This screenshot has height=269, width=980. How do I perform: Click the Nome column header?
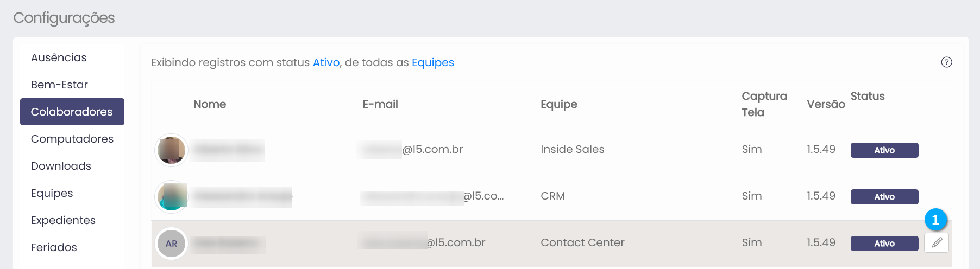(x=210, y=104)
